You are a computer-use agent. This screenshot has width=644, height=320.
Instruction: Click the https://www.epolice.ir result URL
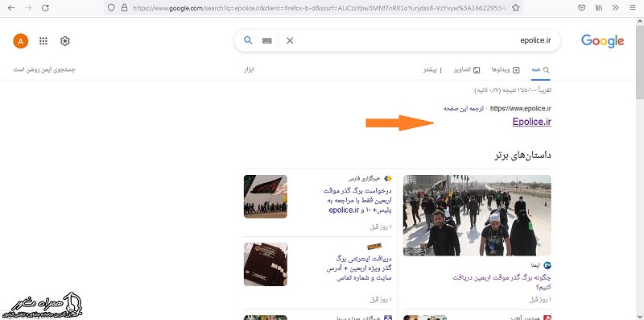pos(520,109)
